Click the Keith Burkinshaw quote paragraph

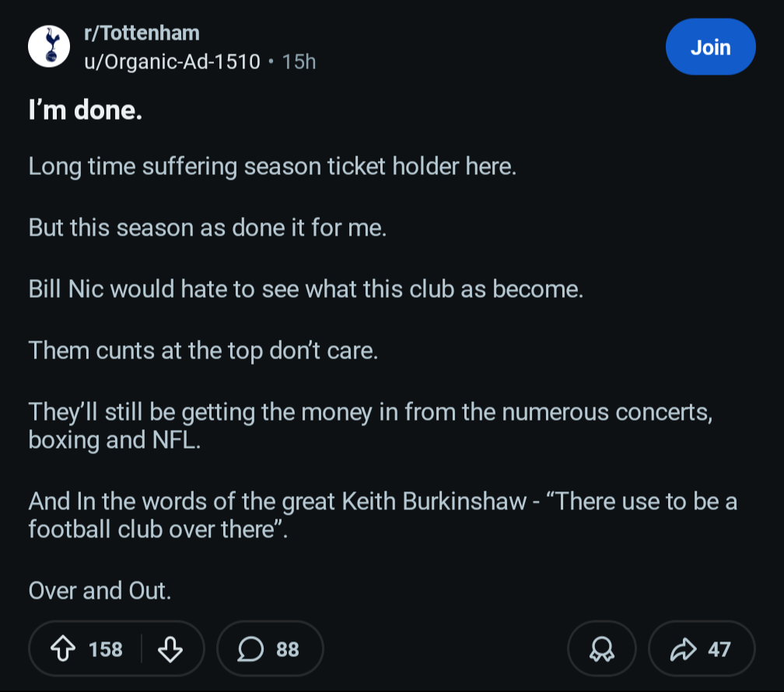[x=382, y=515]
